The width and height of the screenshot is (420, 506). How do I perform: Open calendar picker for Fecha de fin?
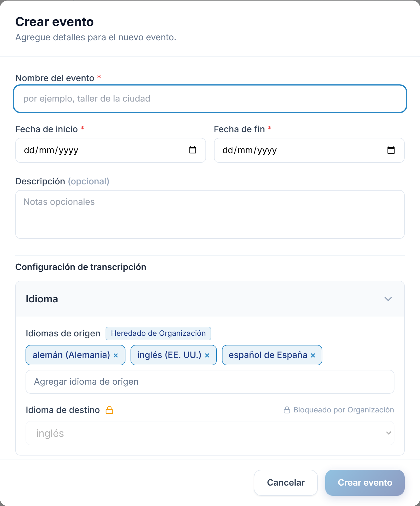[391, 150]
